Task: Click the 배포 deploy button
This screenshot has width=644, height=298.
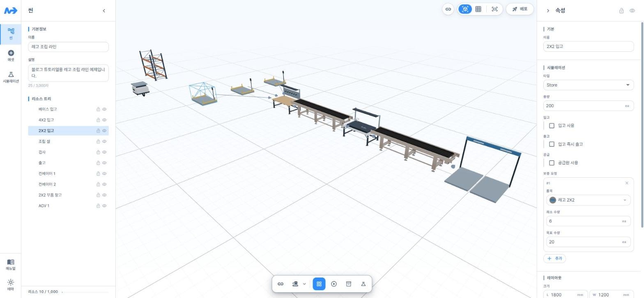Action: tap(520, 9)
